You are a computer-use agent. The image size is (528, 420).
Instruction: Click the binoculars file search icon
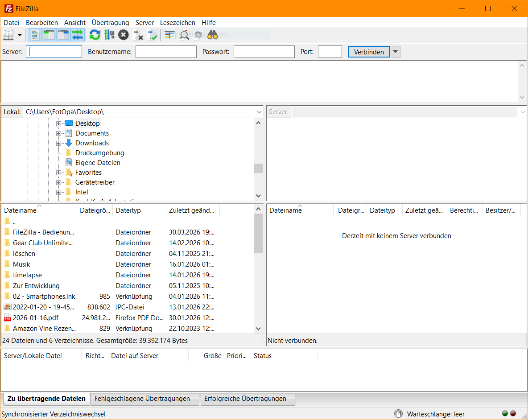pyautogui.click(x=212, y=35)
